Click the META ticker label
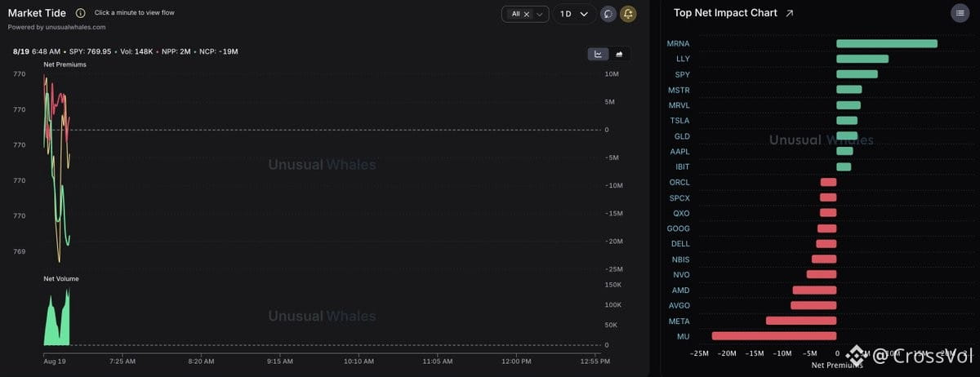Viewport: 980px width, 377px height. pos(679,322)
